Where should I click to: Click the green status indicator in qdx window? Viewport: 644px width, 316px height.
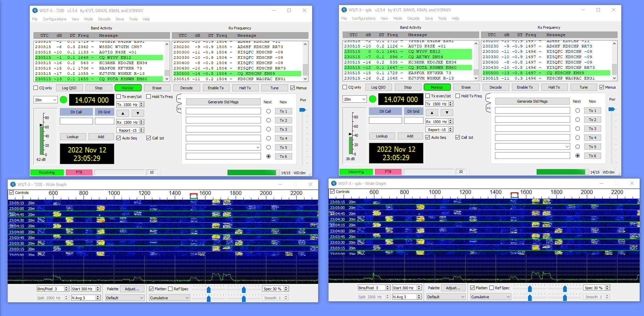373,99
